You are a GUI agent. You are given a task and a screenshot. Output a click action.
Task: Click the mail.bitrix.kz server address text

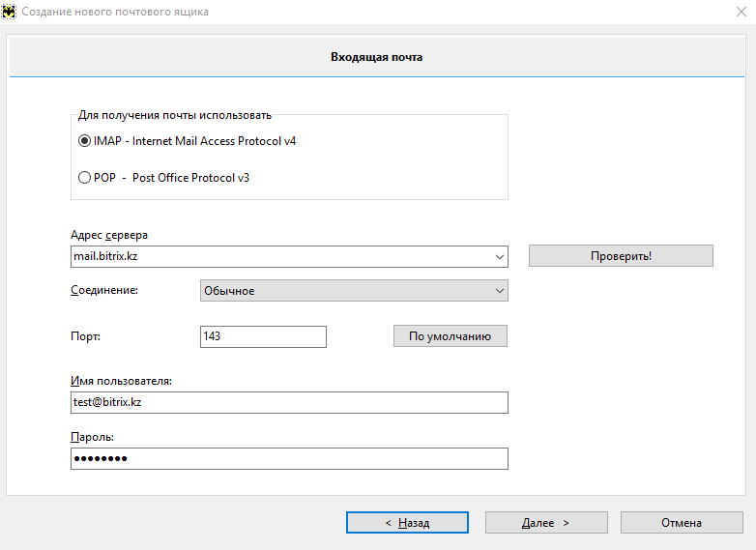[x=105, y=256]
